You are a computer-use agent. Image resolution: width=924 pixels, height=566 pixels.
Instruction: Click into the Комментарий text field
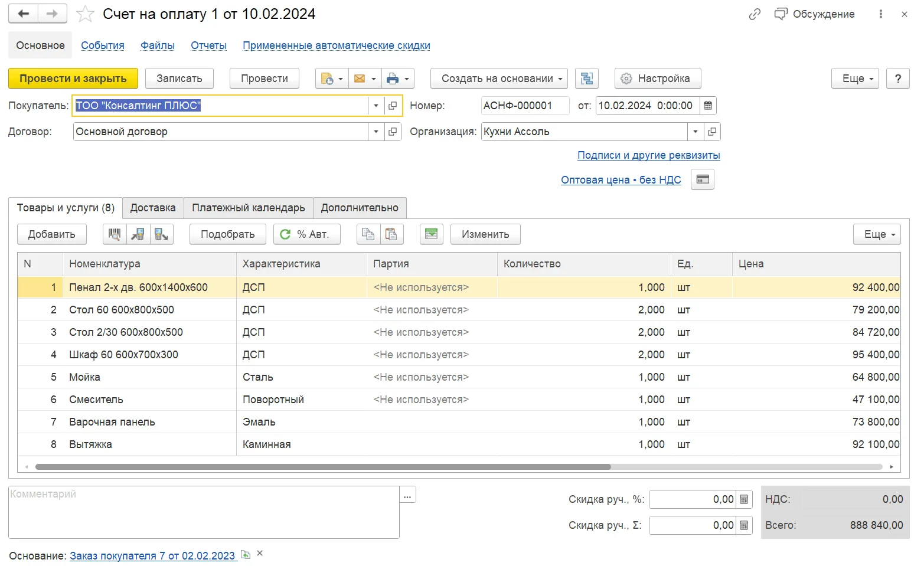coord(204,512)
